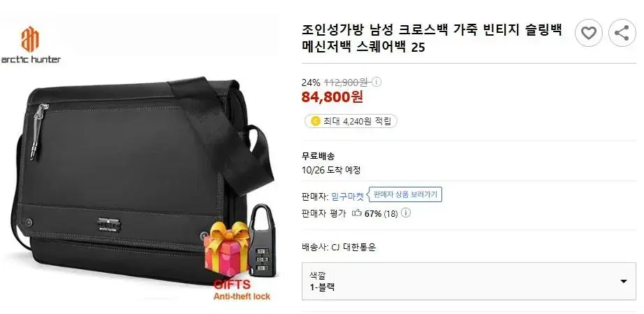Share this product via share icon
This screenshot has height=314, width=644.
point(622,33)
